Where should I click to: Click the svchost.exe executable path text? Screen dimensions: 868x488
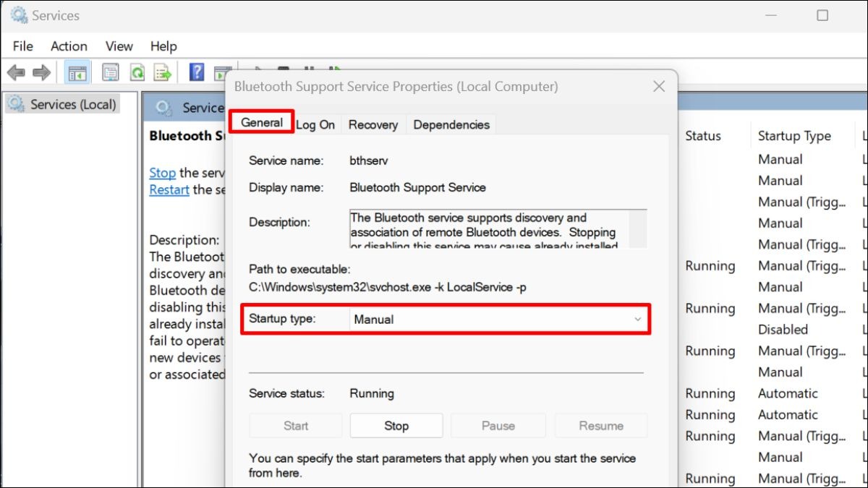click(x=388, y=288)
